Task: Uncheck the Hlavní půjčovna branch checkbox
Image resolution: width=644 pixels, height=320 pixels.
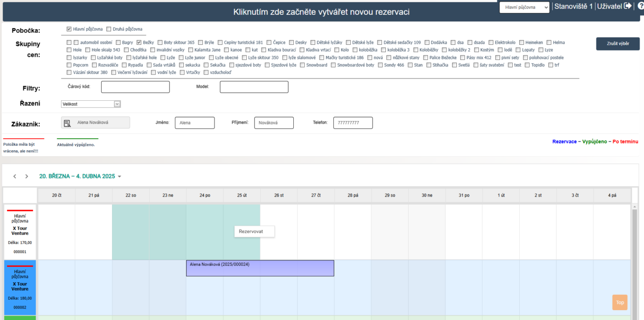Action: (x=69, y=29)
